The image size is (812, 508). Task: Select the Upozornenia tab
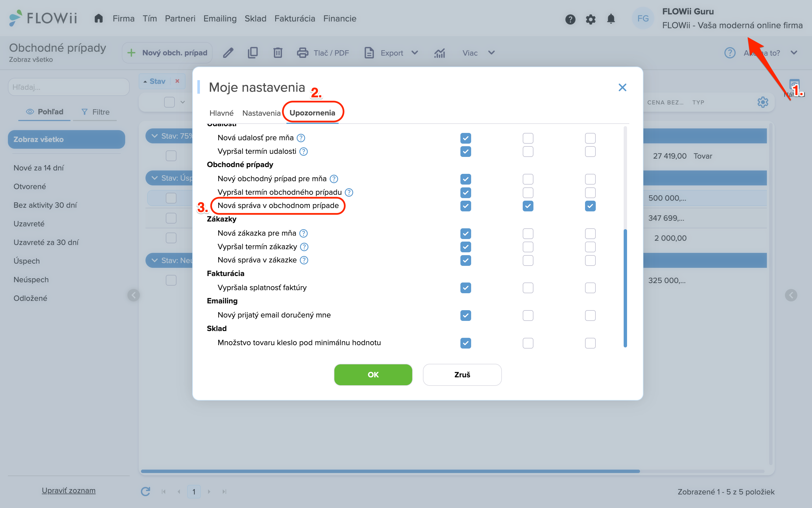pos(312,113)
